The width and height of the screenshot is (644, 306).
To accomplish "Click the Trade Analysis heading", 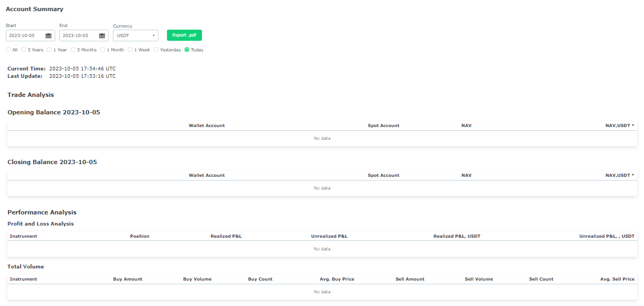I will point(31,95).
